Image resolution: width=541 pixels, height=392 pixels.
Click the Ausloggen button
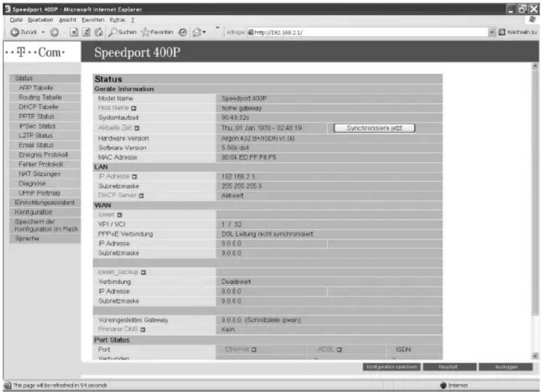tap(505, 366)
